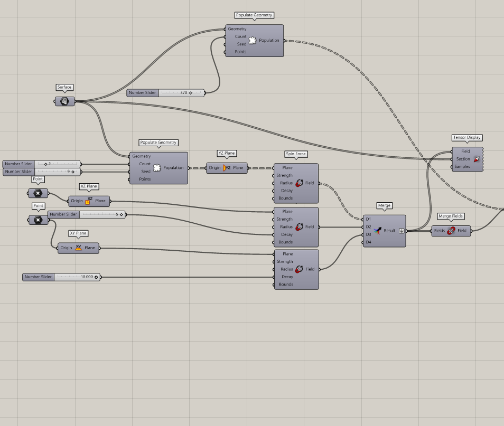Select the lower Point parameter icon
The width and height of the screenshot is (504, 426).
(x=37, y=220)
